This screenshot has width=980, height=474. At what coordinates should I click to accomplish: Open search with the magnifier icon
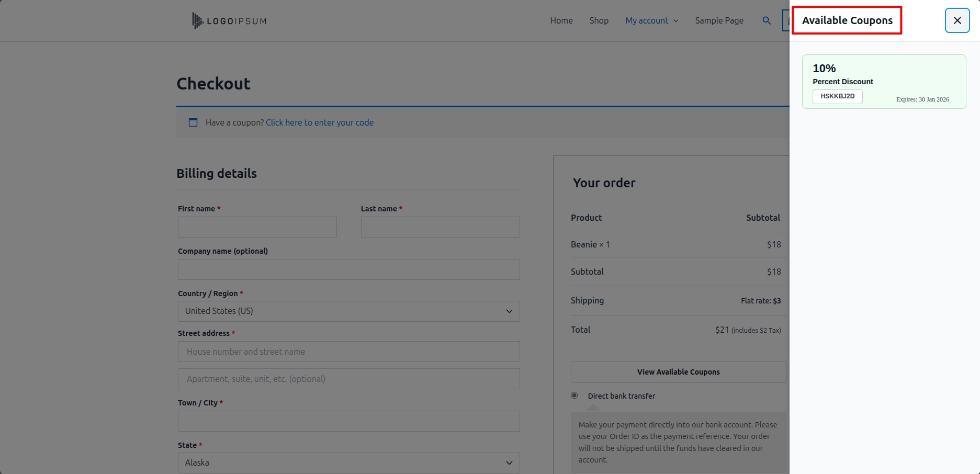[767, 20]
